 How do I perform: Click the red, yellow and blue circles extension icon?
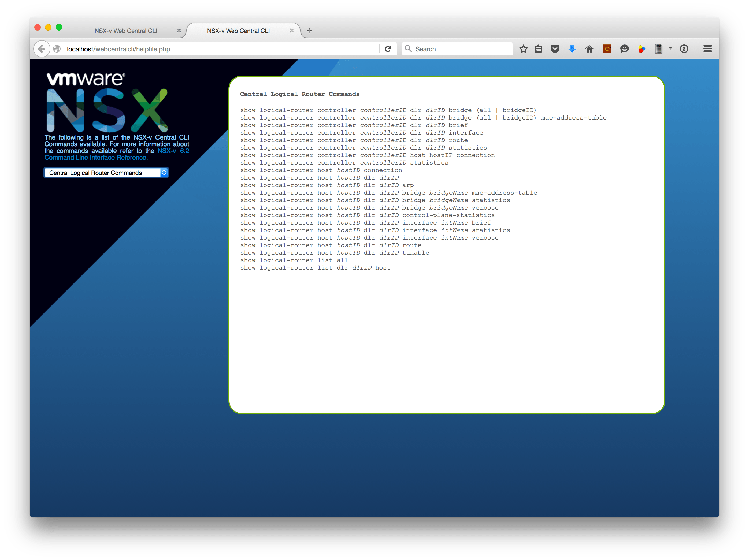click(x=642, y=49)
